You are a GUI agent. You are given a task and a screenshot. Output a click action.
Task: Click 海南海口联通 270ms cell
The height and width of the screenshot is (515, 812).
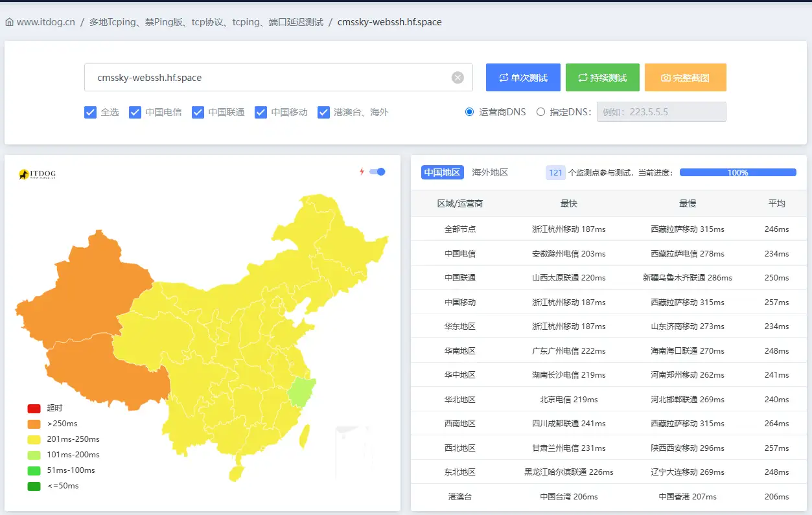point(688,351)
